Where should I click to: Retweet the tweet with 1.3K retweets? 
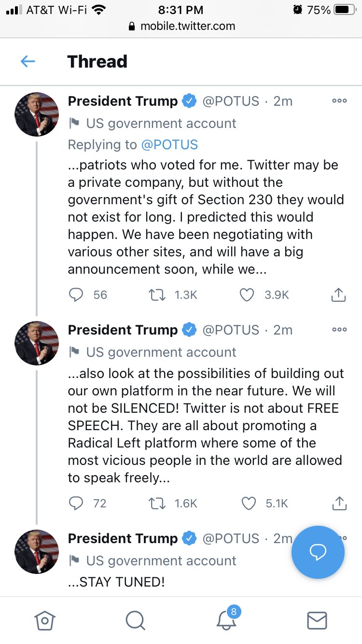coord(157,294)
